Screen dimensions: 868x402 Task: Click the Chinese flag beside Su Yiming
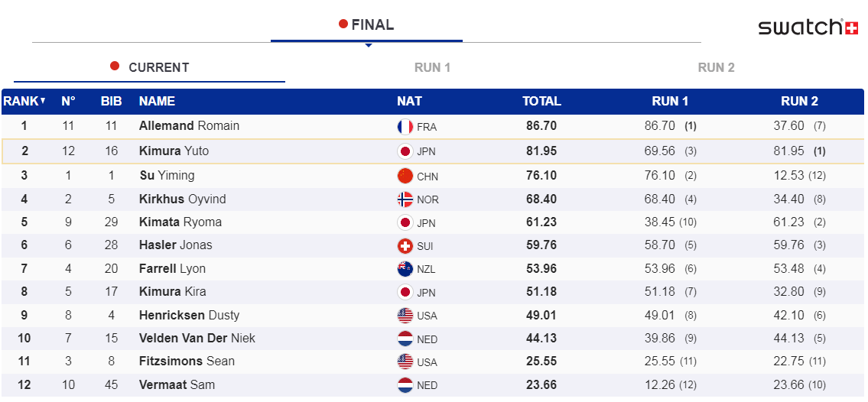(x=405, y=176)
